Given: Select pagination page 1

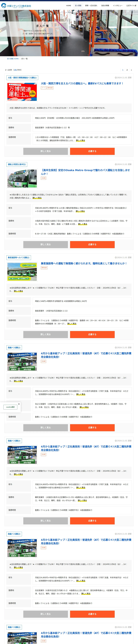Looking at the screenshot, I should tap(123, 70).
